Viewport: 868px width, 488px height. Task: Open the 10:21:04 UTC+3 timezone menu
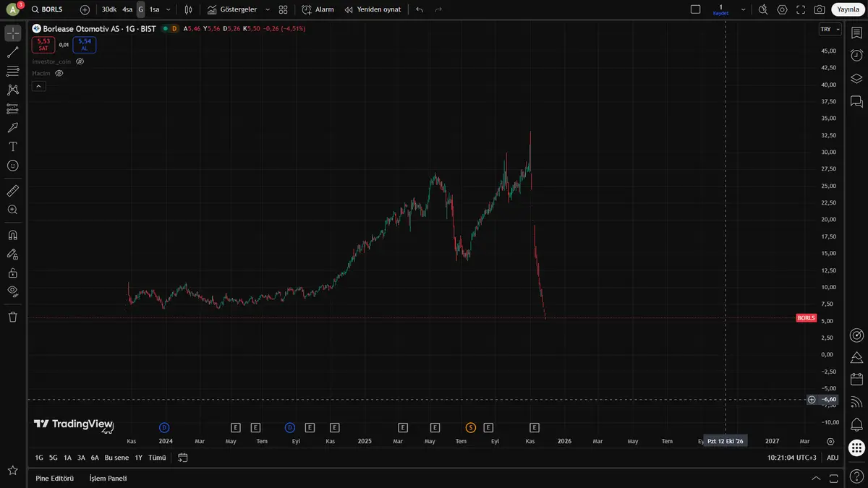tap(792, 458)
